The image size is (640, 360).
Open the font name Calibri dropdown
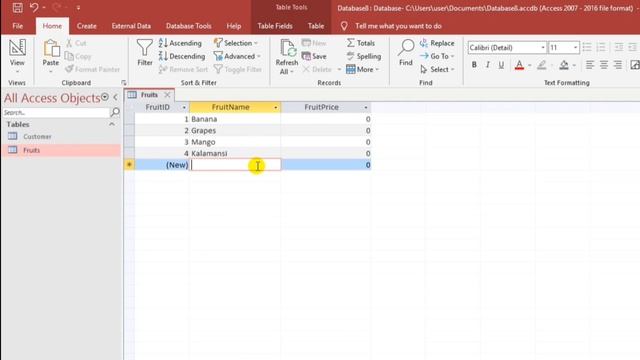coord(543,48)
